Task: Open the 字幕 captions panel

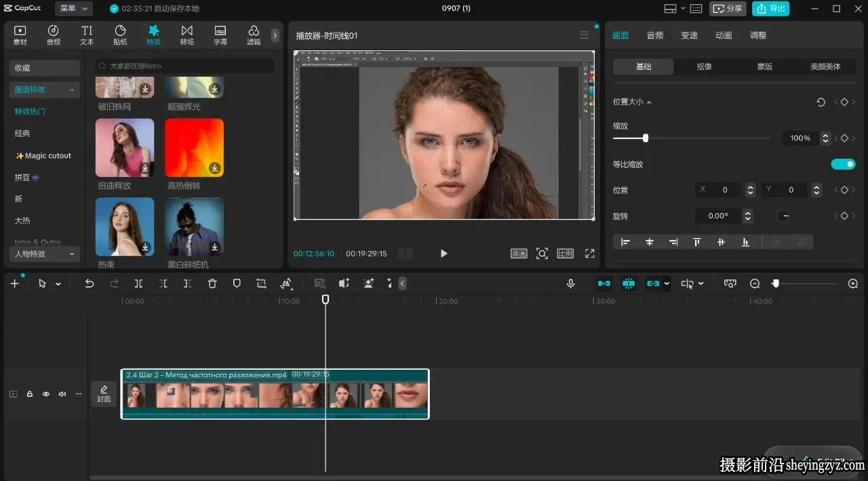Action: click(220, 35)
